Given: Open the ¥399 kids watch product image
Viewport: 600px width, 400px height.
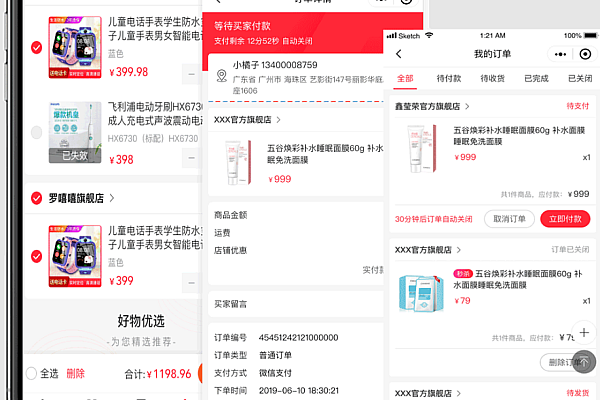Looking at the screenshot, I should pyautogui.click(x=75, y=256).
